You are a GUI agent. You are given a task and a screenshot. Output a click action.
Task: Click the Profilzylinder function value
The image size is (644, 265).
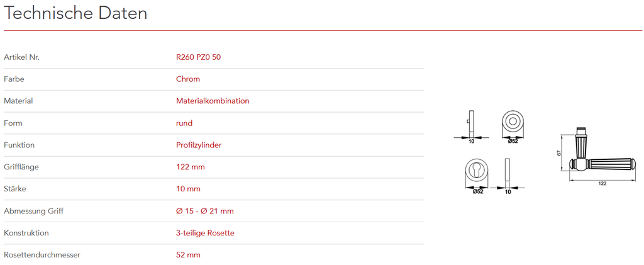[x=199, y=145]
